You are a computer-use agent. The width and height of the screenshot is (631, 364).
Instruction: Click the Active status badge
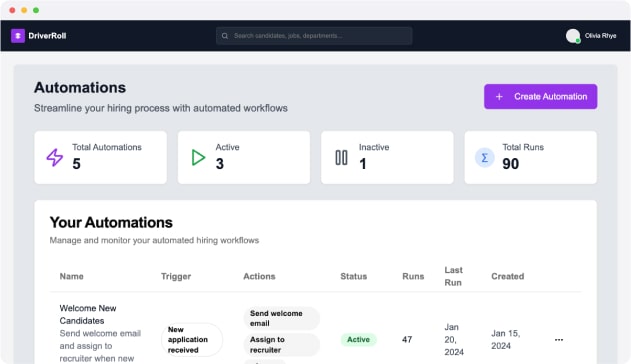point(358,339)
